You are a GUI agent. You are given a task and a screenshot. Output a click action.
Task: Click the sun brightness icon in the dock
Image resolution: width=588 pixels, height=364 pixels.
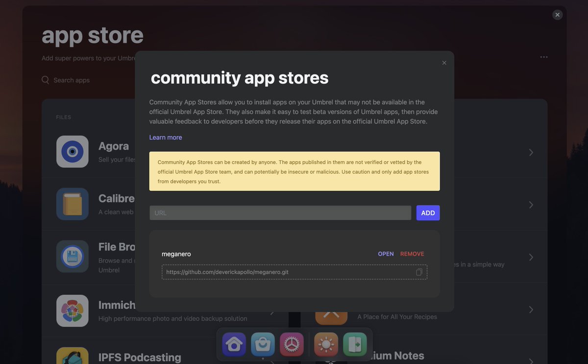(326, 344)
